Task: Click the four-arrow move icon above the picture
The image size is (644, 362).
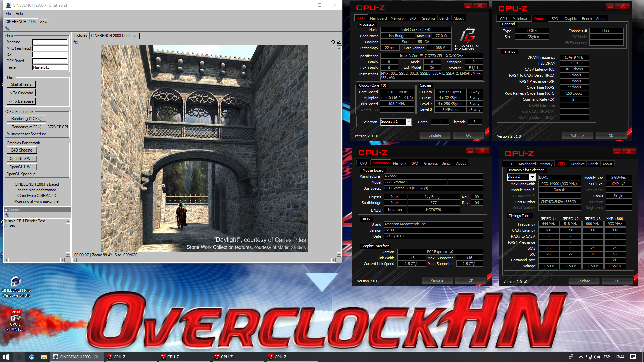Action: pos(333,42)
